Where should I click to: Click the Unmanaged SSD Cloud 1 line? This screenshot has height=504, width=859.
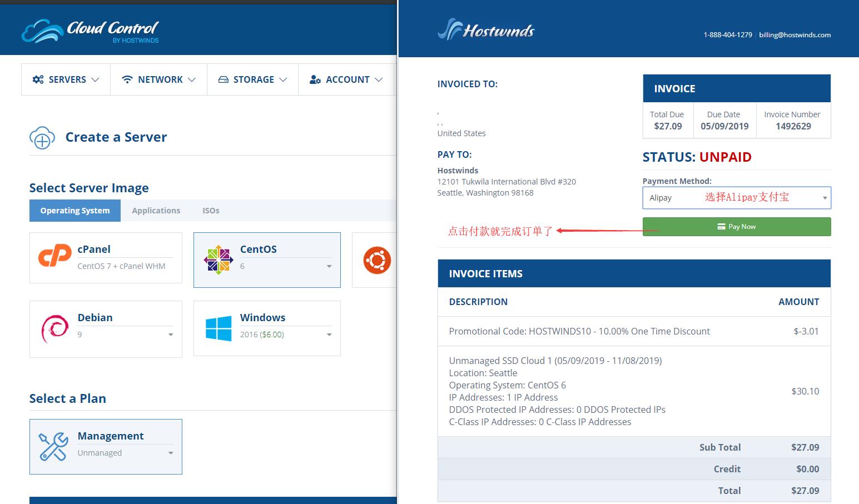555,361
